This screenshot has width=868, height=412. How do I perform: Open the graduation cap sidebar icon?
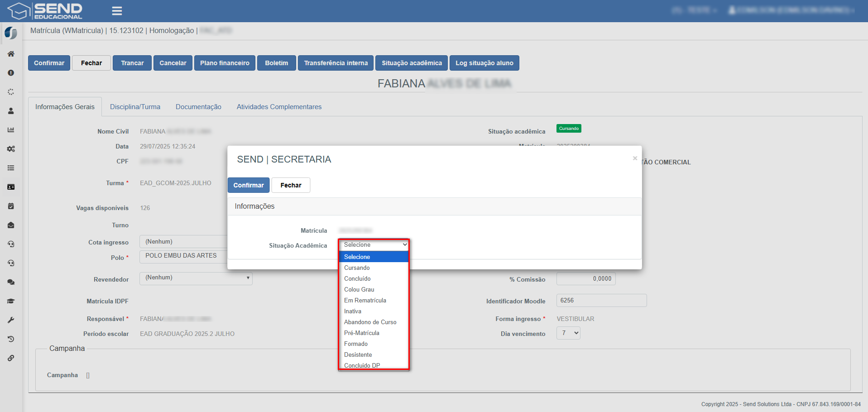pos(11,301)
